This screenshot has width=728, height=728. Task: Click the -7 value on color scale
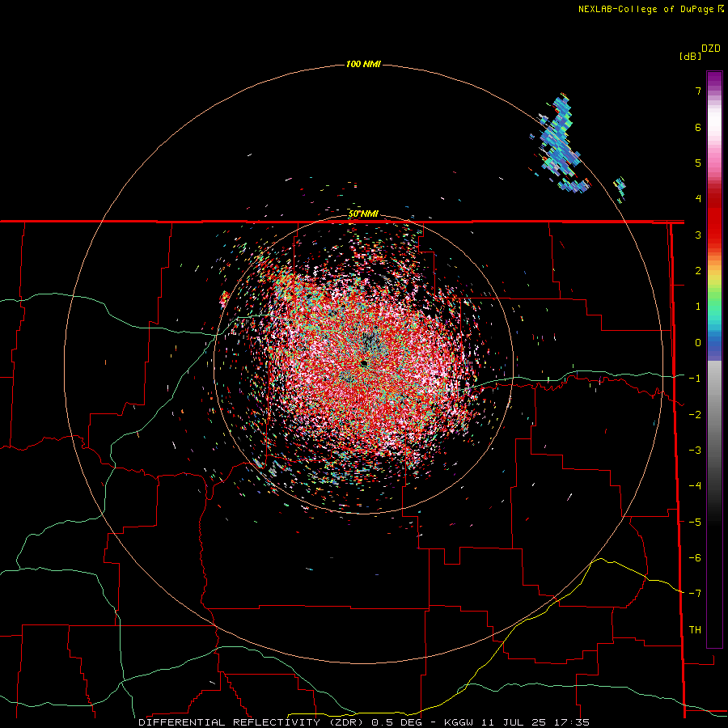coord(695,594)
